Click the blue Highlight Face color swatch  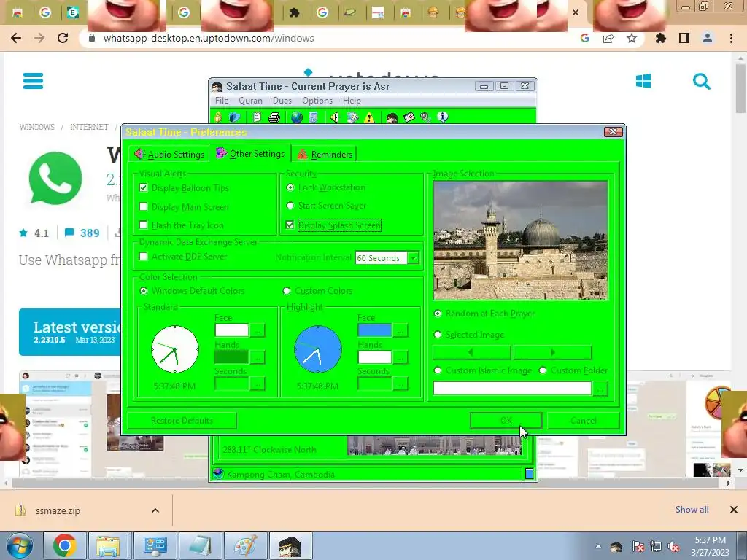click(x=375, y=330)
